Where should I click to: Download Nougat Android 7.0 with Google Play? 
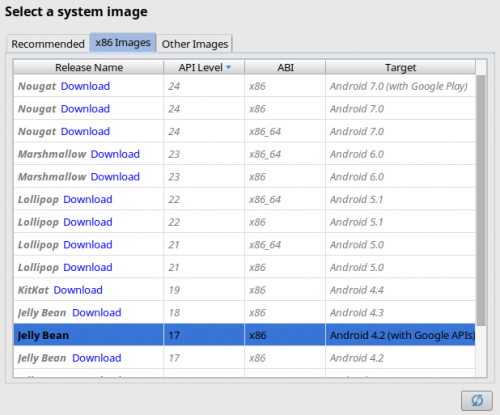[85, 86]
